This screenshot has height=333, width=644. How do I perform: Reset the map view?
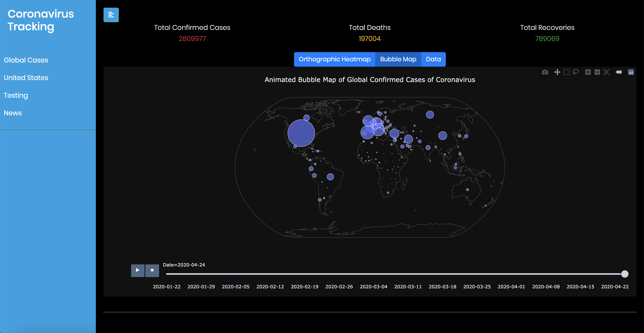point(606,72)
